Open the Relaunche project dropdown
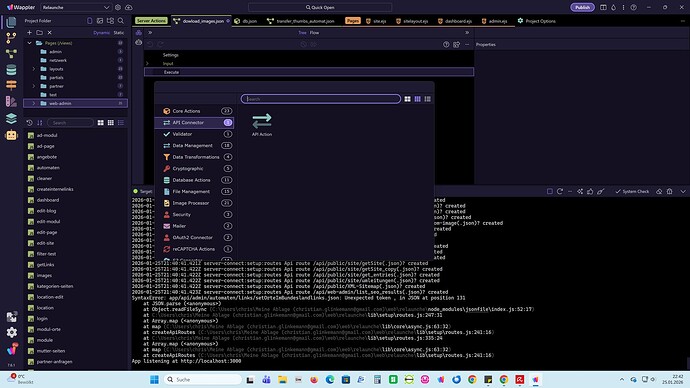The width and height of the screenshot is (690, 388). pyautogui.click(x=76, y=7)
